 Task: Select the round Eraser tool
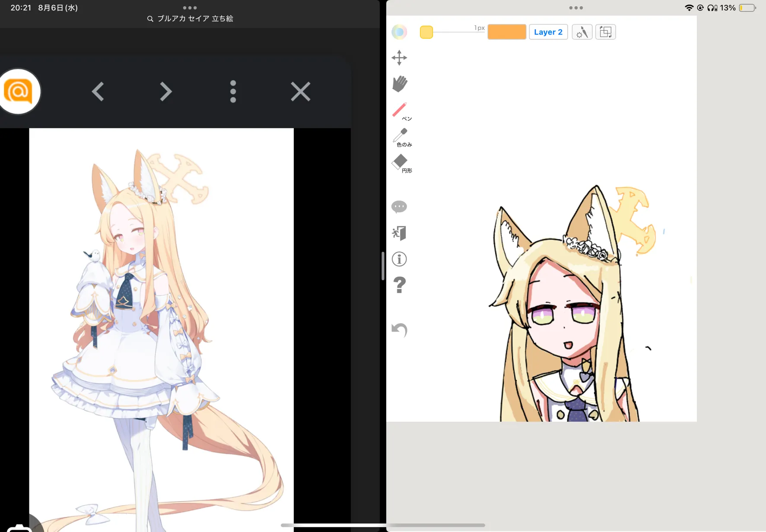tap(401, 164)
